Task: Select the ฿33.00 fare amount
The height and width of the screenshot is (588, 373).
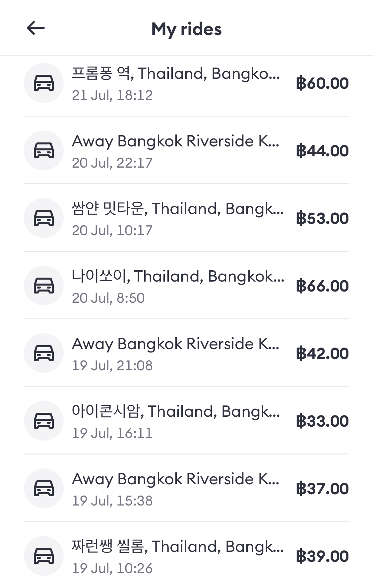Action: pyautogui.click(x=322, y=421)
